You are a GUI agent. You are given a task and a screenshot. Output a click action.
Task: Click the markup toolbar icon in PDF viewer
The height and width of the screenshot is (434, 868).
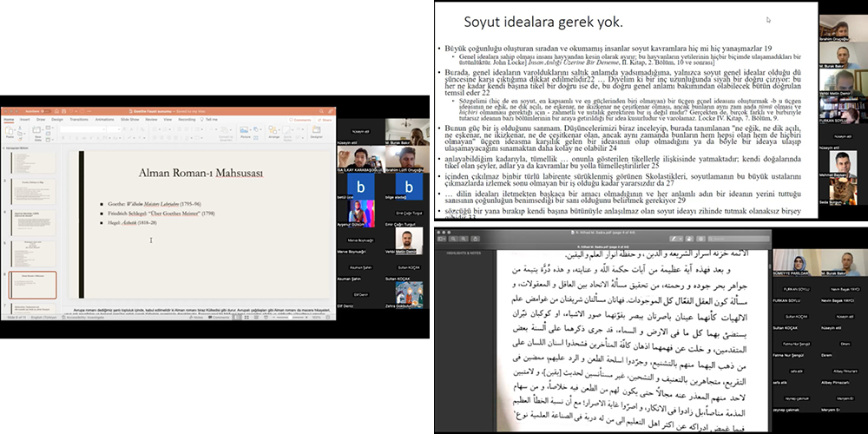tap(700, 239)
